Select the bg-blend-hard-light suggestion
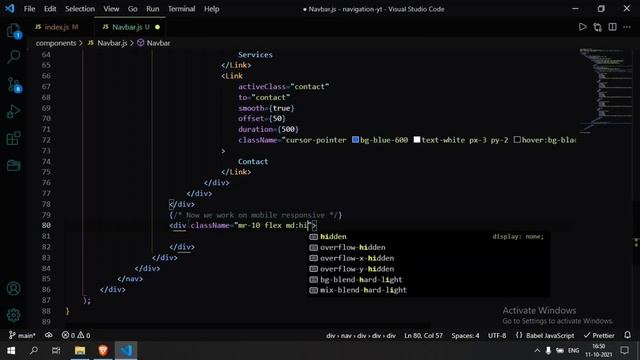The height and width of the screenshot is (360, 640). [x=428, y=280]
